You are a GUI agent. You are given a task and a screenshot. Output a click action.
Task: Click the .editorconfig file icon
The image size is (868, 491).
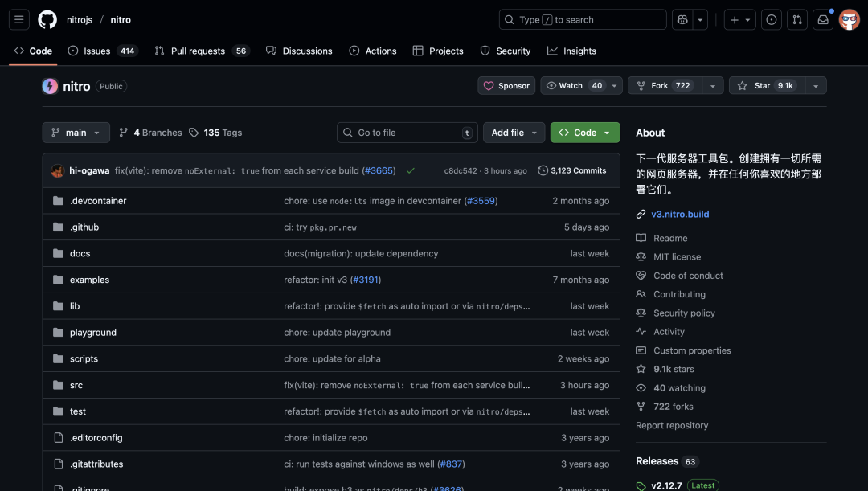tap(58, 438)
